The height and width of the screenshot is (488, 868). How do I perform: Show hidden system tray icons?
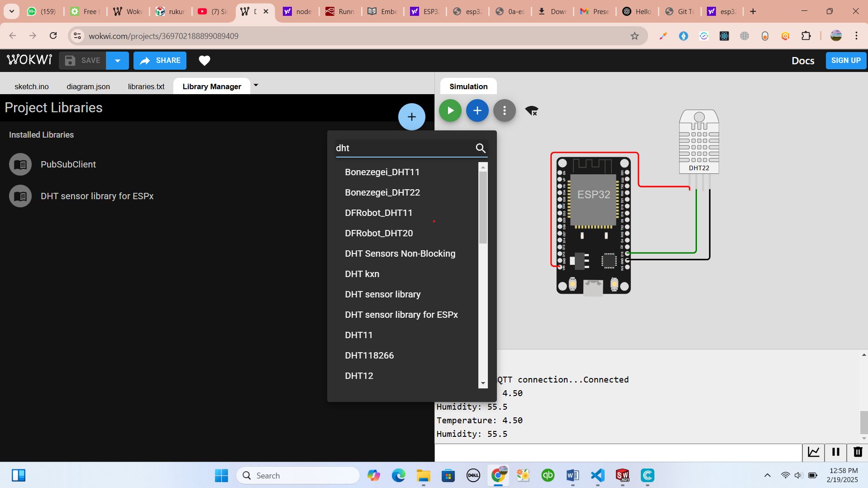(767, 475)
